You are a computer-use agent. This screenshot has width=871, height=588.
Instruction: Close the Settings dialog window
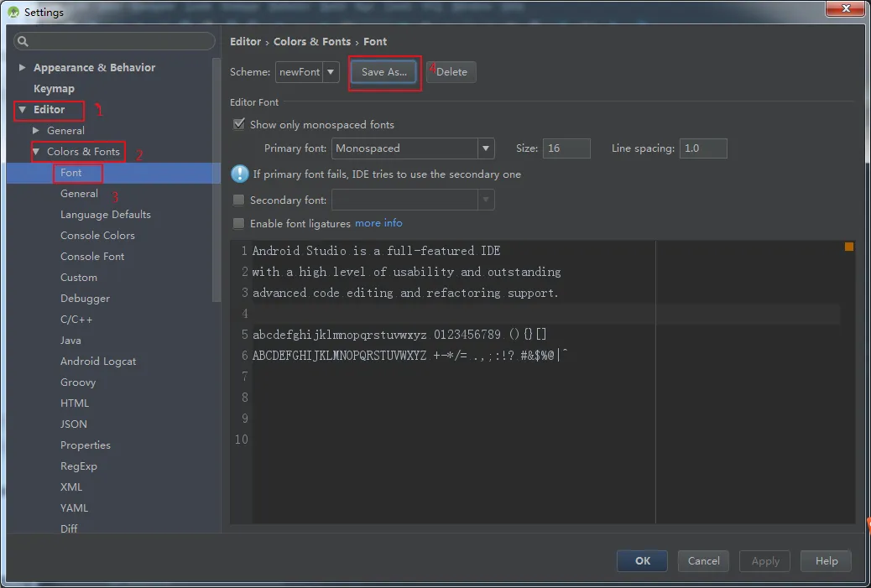tap(845, 8)
